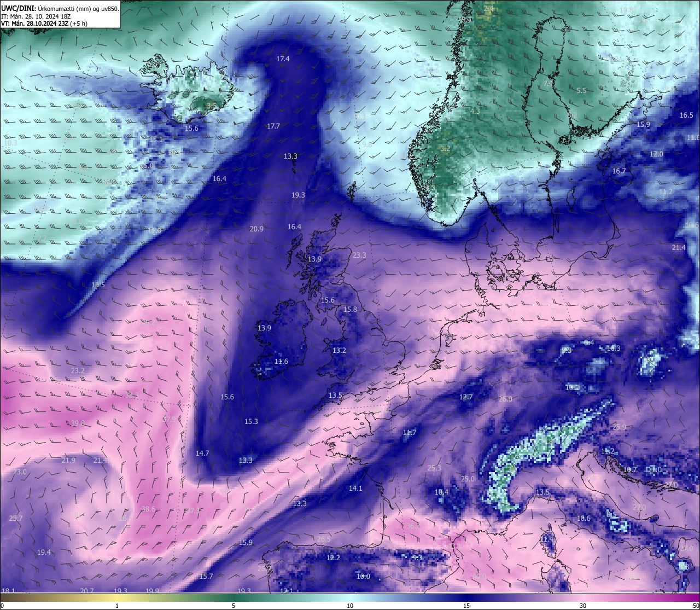Click the 11.7 value over central France
700x610 pixels.
pos(409,432)
